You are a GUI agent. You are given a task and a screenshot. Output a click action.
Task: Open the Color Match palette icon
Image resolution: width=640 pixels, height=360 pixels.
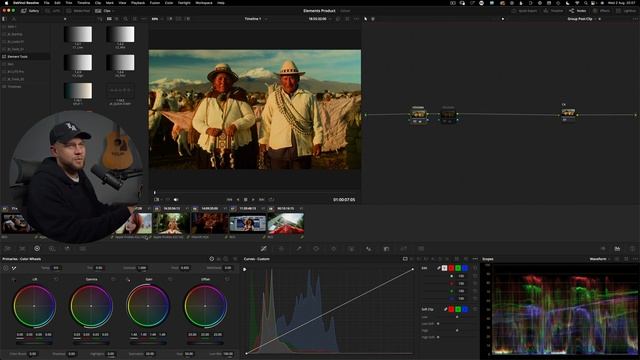coord(22,248)
